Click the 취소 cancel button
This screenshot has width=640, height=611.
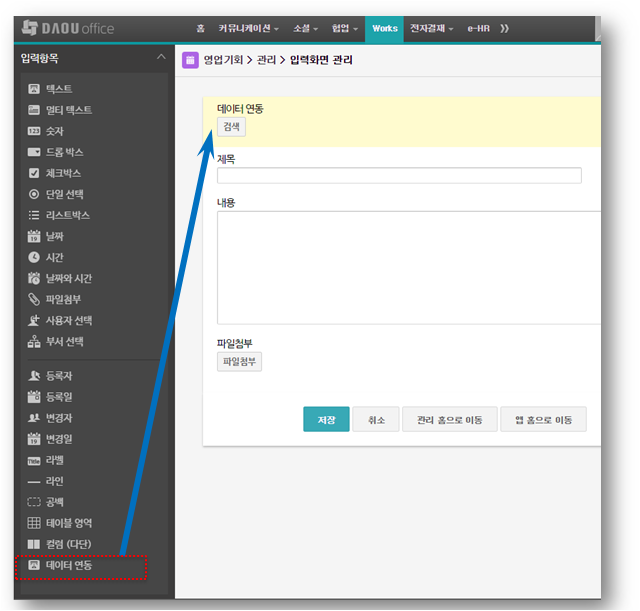376,419
